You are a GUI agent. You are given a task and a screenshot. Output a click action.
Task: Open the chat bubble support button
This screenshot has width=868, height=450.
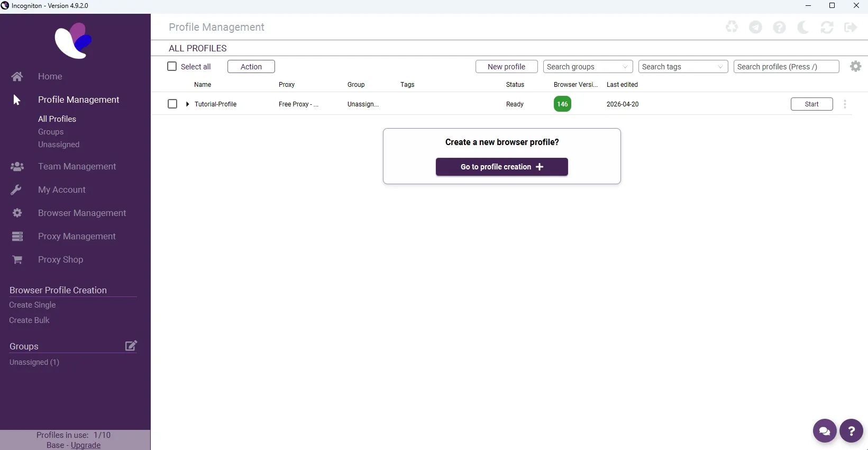tap(825, 431)
